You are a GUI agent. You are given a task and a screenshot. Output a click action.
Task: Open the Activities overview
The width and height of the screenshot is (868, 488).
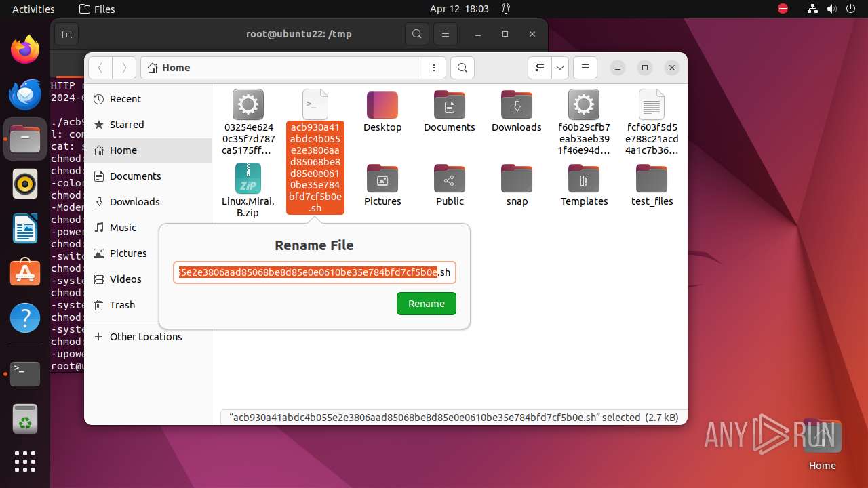[x=33, y=9]
